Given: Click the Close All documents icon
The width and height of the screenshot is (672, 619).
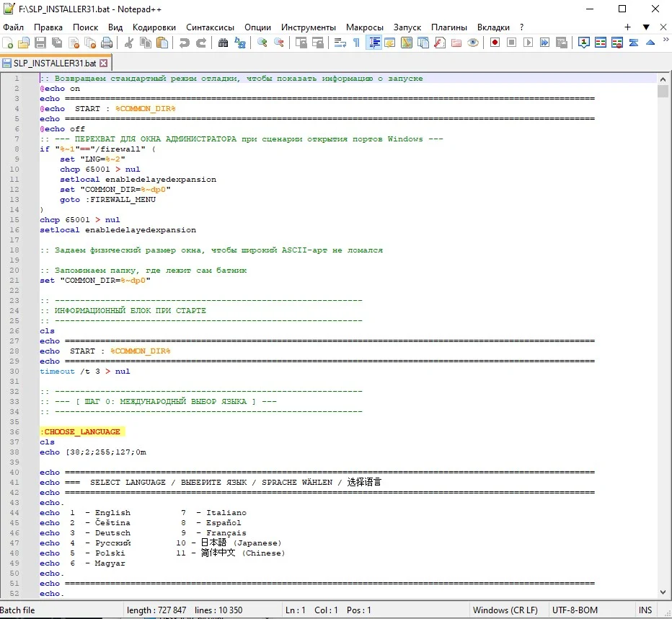Looking at the screenshot, I should tap(90, 43).
